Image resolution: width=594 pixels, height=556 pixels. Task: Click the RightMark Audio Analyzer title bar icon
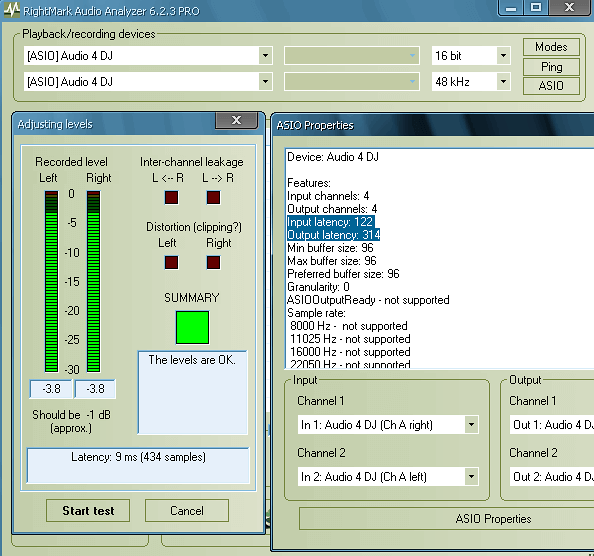coord(11,9)
